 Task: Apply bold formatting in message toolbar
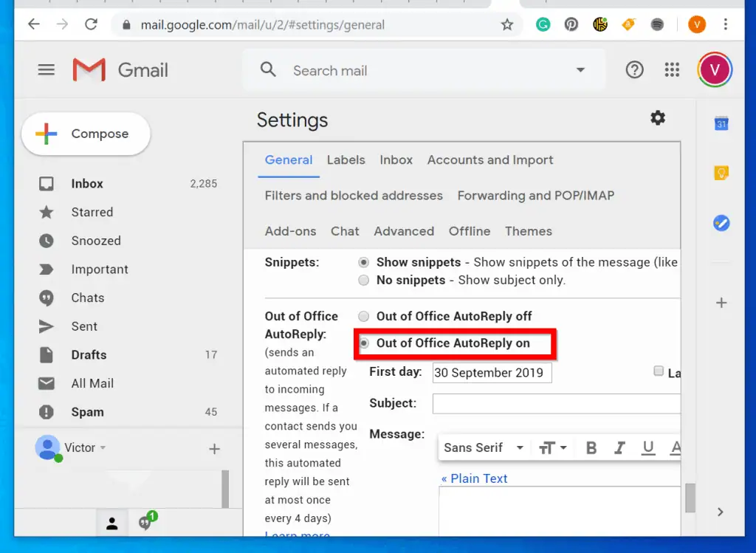[x=591, y=447]
